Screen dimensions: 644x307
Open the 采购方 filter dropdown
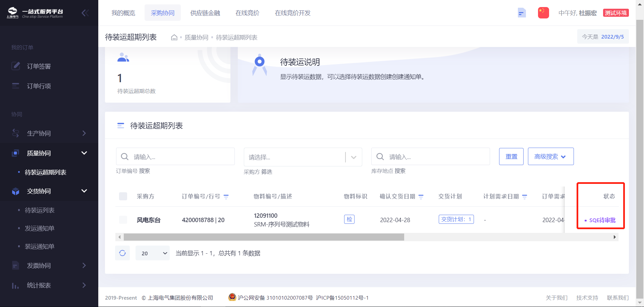(303, 157)
